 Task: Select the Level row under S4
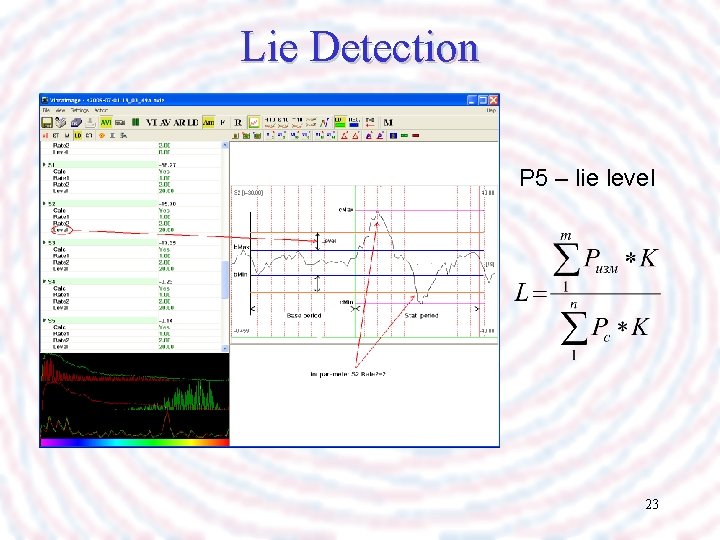pos(131,308)
